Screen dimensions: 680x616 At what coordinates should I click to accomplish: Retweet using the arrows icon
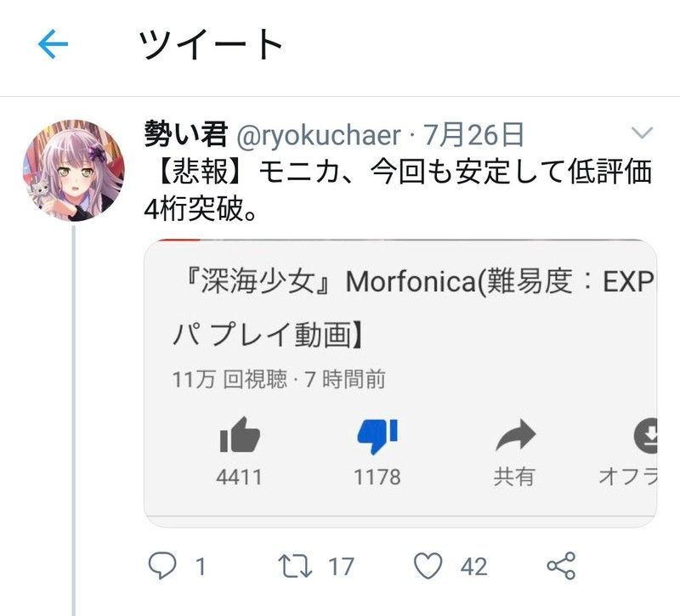pyautogui.click(x=295, y=566)
